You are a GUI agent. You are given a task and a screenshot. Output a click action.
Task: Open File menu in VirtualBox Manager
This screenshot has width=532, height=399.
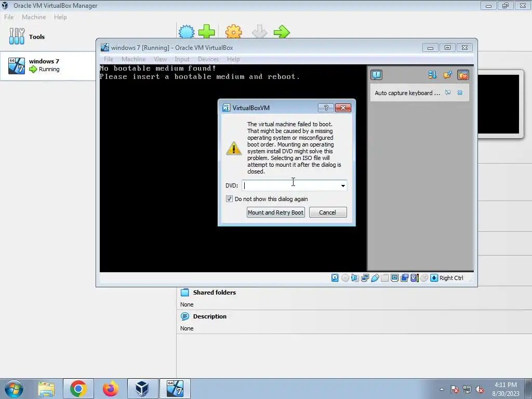coord(9,17)
